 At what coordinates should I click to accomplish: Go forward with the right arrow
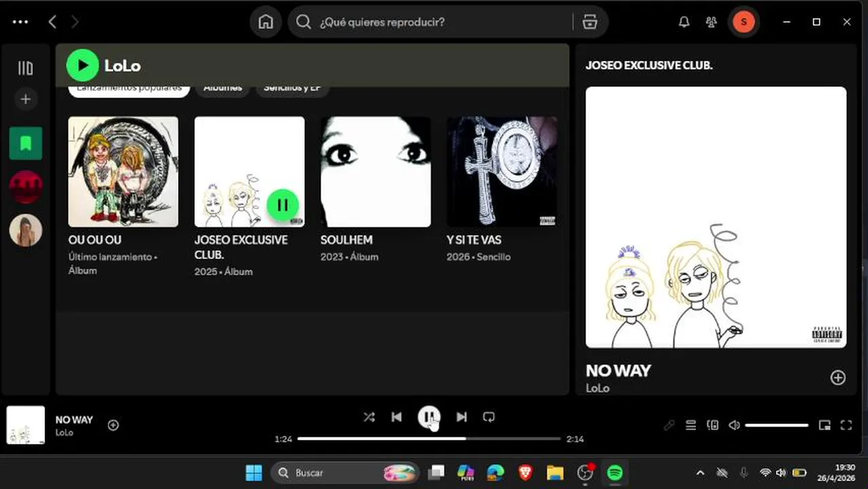tap(75, 22)
